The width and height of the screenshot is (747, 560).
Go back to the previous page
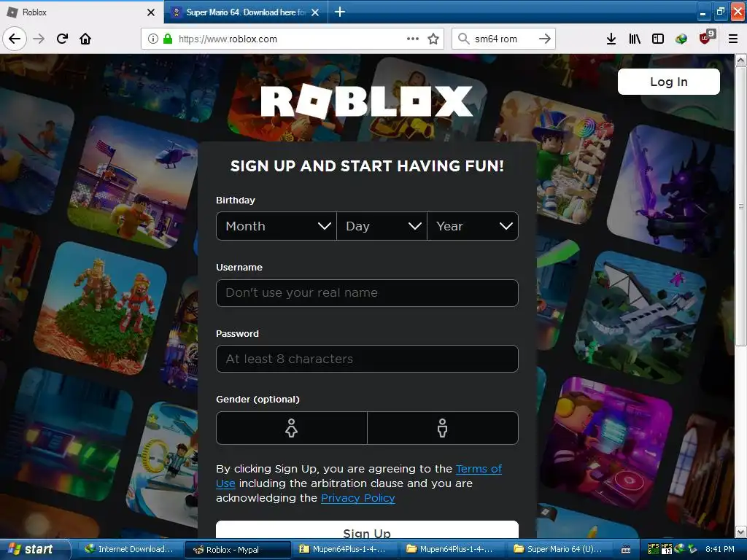[15, 39]
